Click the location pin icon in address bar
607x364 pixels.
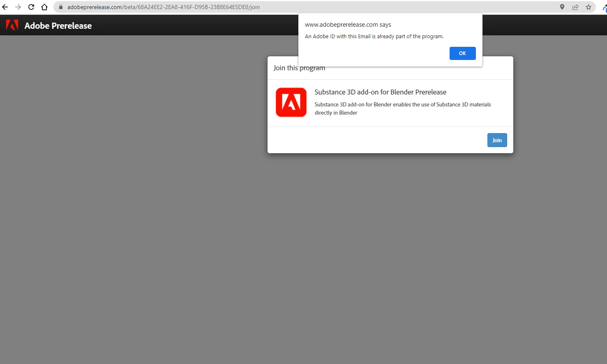click(x=562, y=7)
